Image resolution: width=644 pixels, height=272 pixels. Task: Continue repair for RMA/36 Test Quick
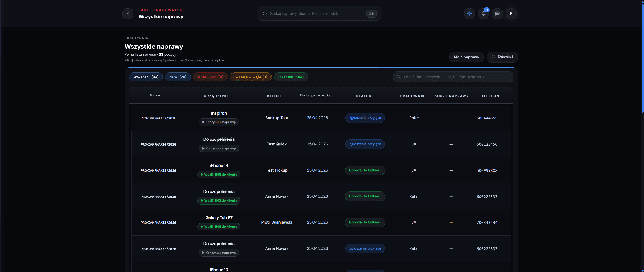point(219,148)
